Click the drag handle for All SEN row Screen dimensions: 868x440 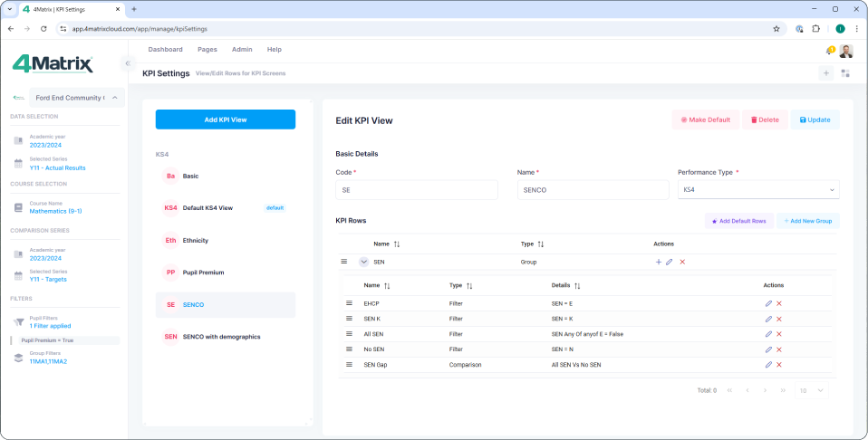(x=349, y=333)
